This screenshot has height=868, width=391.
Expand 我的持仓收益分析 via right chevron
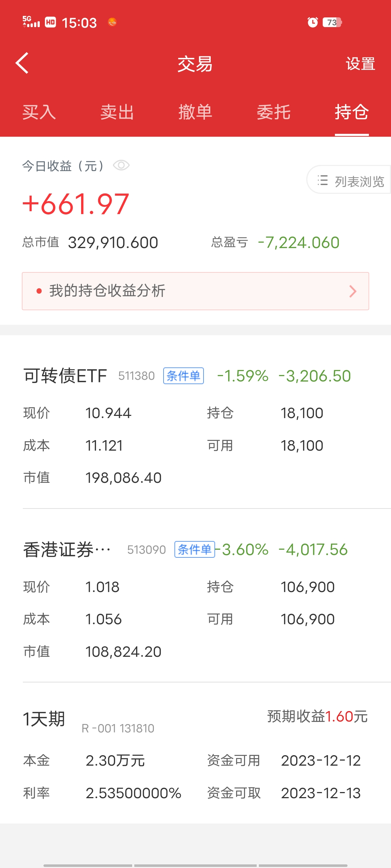[353, 291]
